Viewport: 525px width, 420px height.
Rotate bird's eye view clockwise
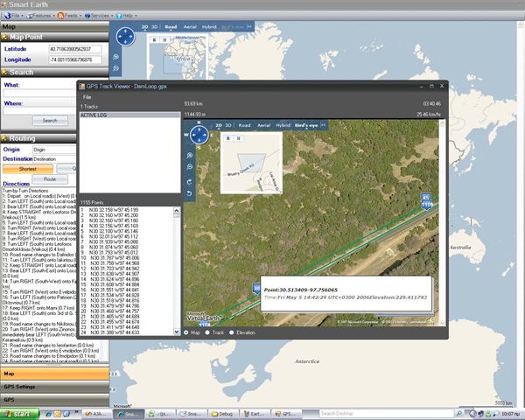pyautogui.click(x=190, y=182)
